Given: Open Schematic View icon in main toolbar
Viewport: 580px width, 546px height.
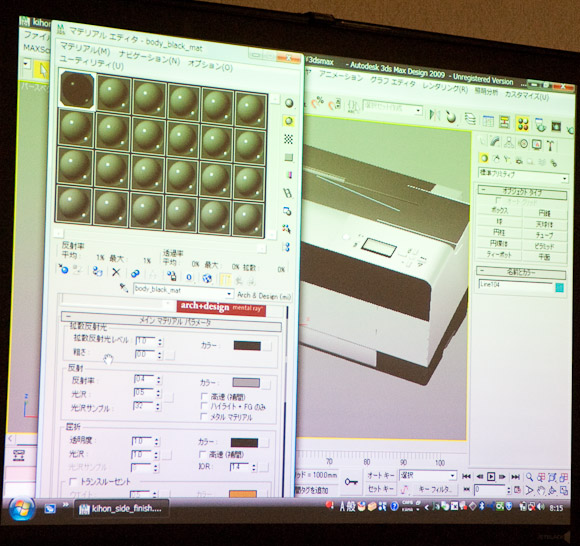Looking at the screenshot, I should click(505, 122).
